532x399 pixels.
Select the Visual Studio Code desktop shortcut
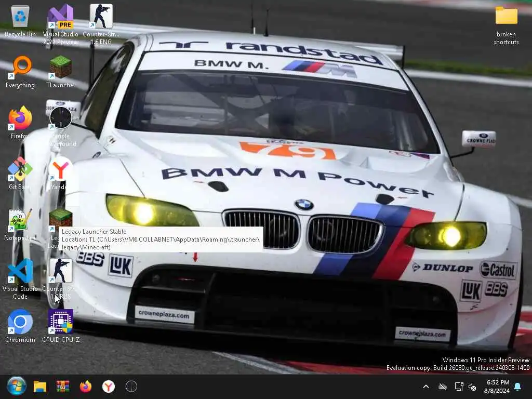(x=20, y=279)
